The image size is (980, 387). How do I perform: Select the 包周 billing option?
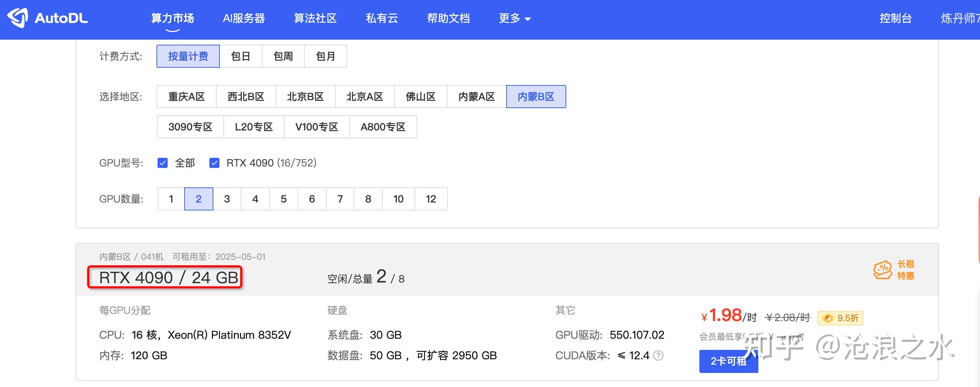point(283,56)
